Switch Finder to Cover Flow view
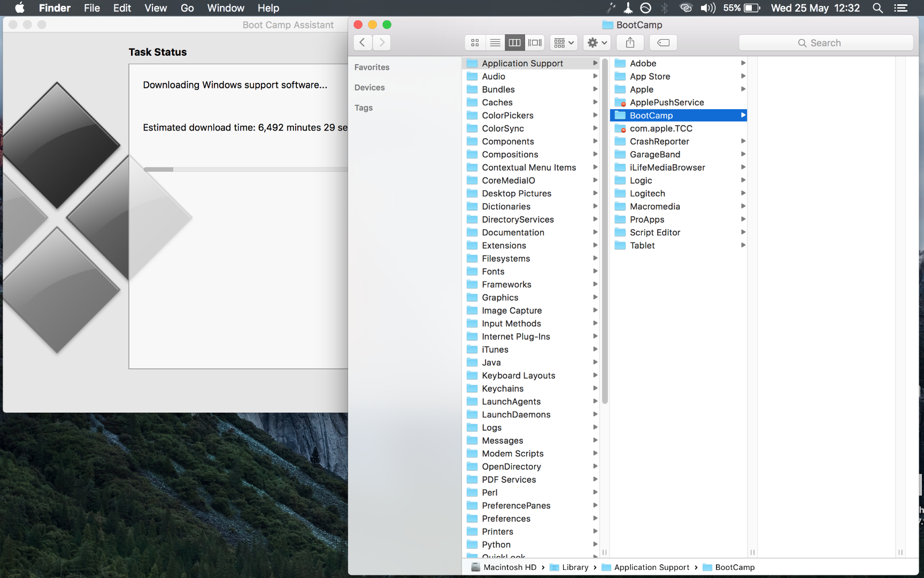924x578 pixels. [x=535, y=43]
